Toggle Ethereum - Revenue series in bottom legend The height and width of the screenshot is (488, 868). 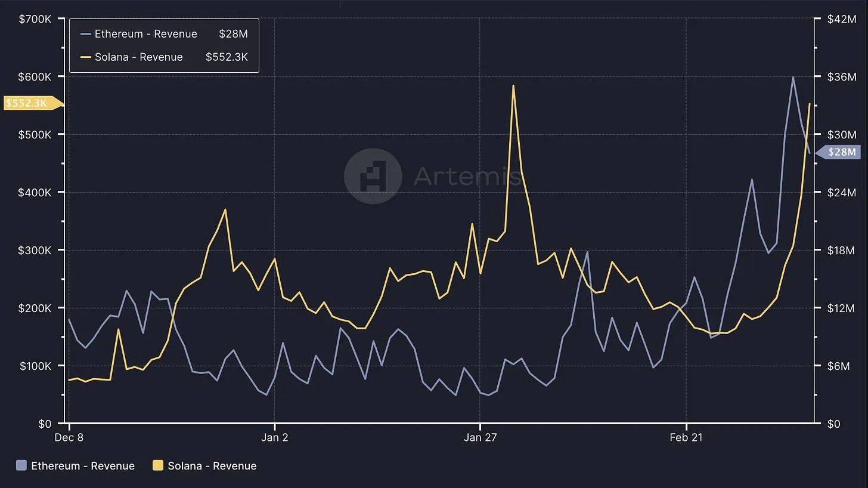pyautogui.click(x=76, y=466)
